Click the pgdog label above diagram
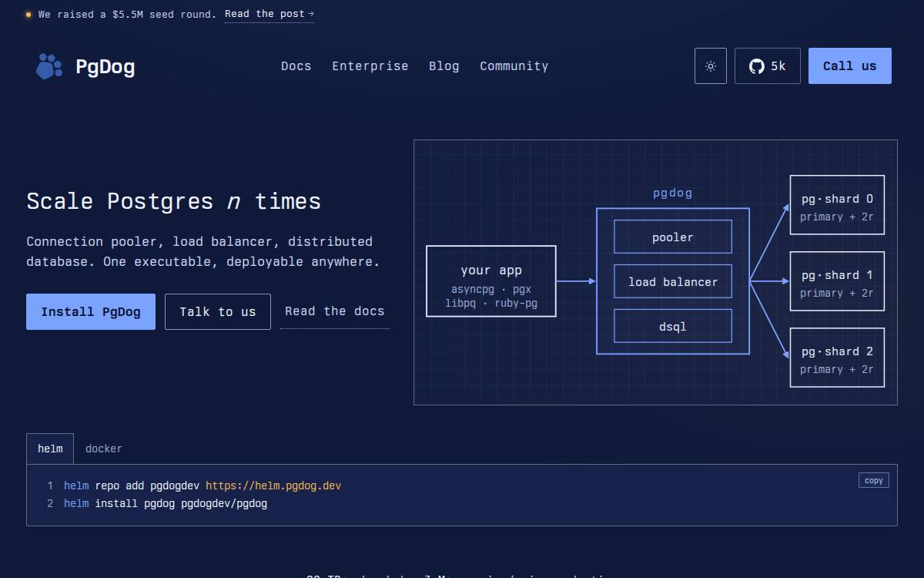924x578 pixels. (x=673, y=193)
